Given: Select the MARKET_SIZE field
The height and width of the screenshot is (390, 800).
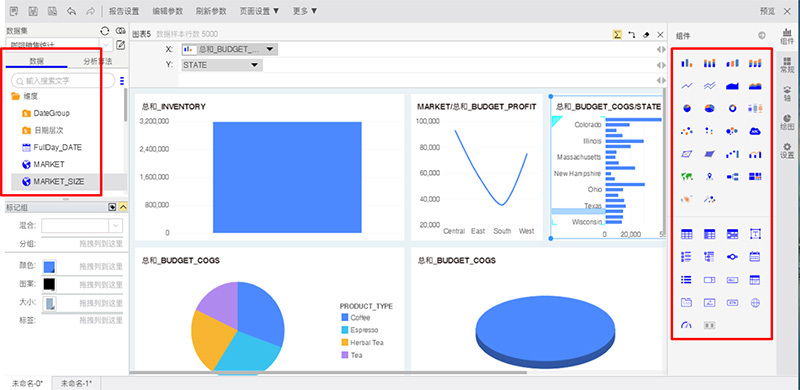Looking at the screenshot, I should click(59, 182).
